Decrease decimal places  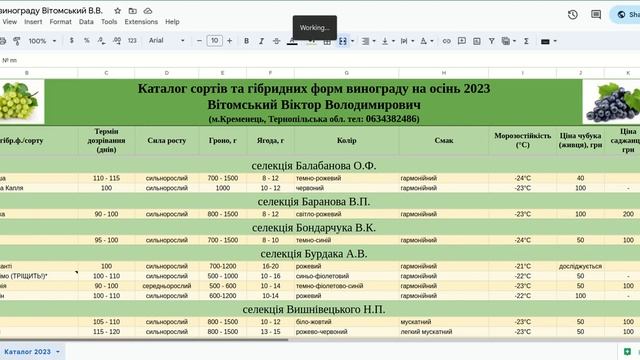101,41
